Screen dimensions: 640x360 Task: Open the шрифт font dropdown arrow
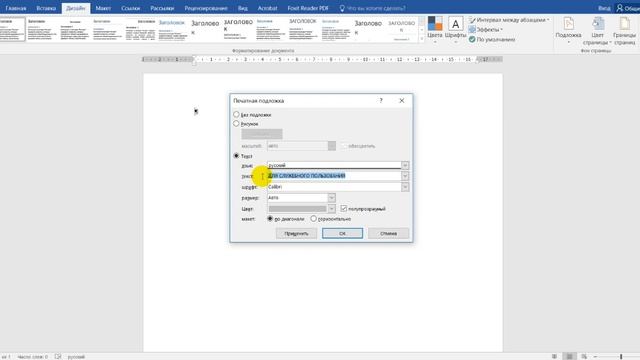pyautogui.click(x=405, y=187)
